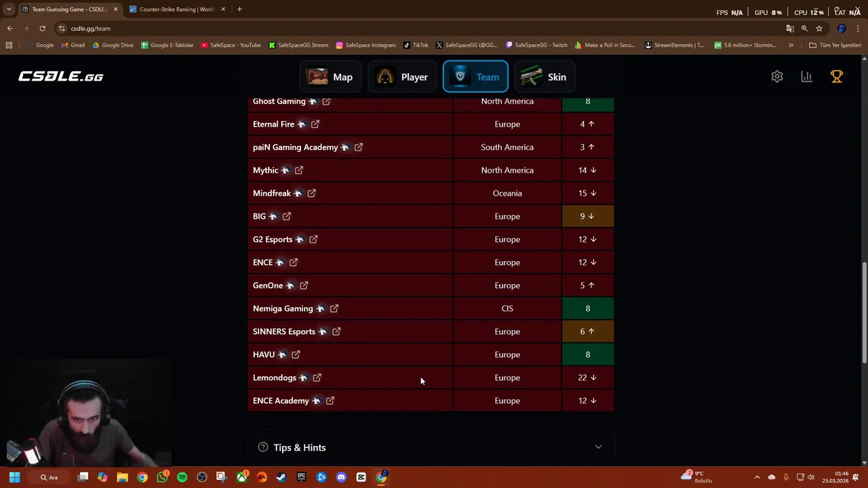Open the taskbar clock and date
868x488 pixels.
click(835, 477)
